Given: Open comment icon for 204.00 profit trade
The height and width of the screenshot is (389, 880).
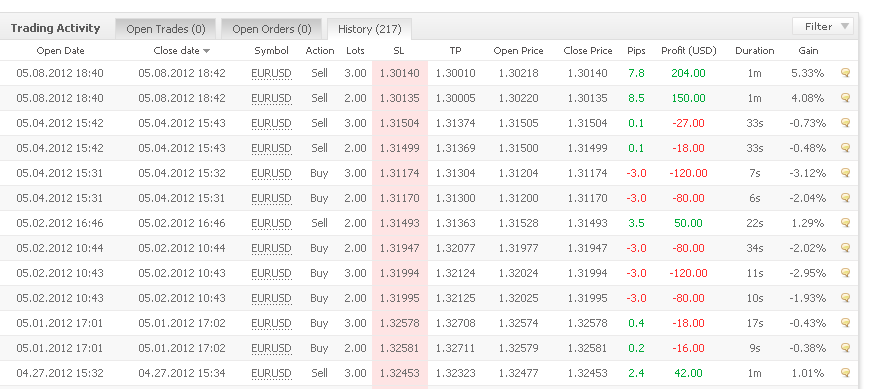Looking at the screenshot, I should [x=845, y=72].
